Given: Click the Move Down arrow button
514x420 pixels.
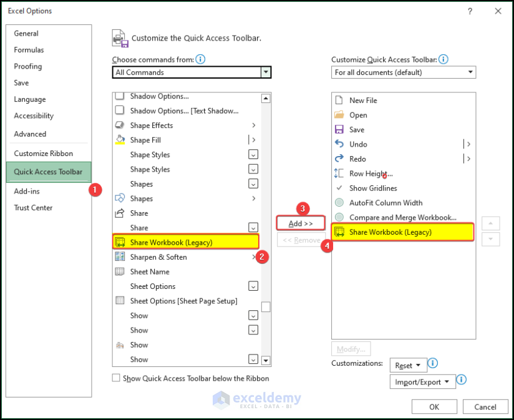Looking at the screenshot, I should point(490,239).
